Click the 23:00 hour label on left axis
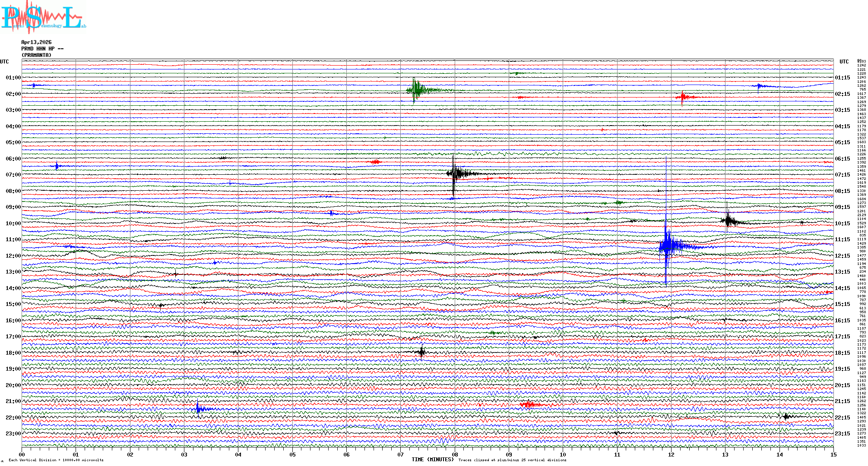The image size is (868, 466). click(x=13, y=434)
